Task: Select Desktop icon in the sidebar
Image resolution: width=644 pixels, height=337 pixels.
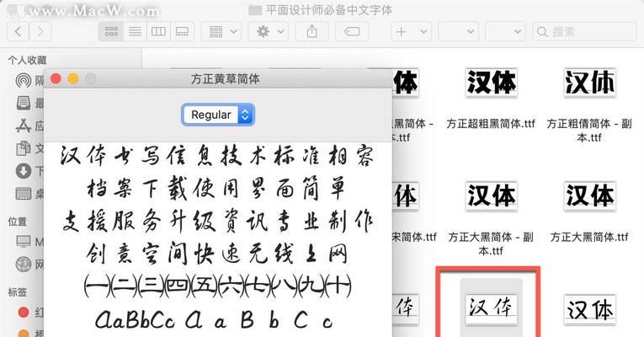Action: coord(24,193)
